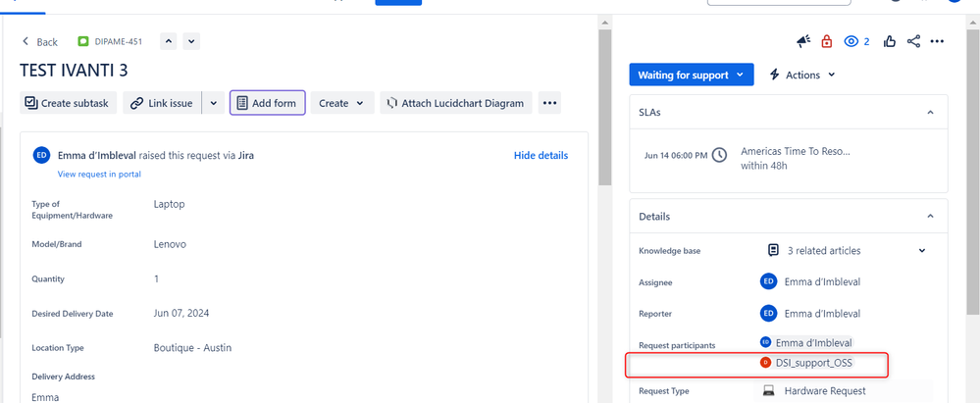The image size is (980, 403).
Task: Click the Assignee Emma d'Imbleval
Action: click(x=810, y=281)
